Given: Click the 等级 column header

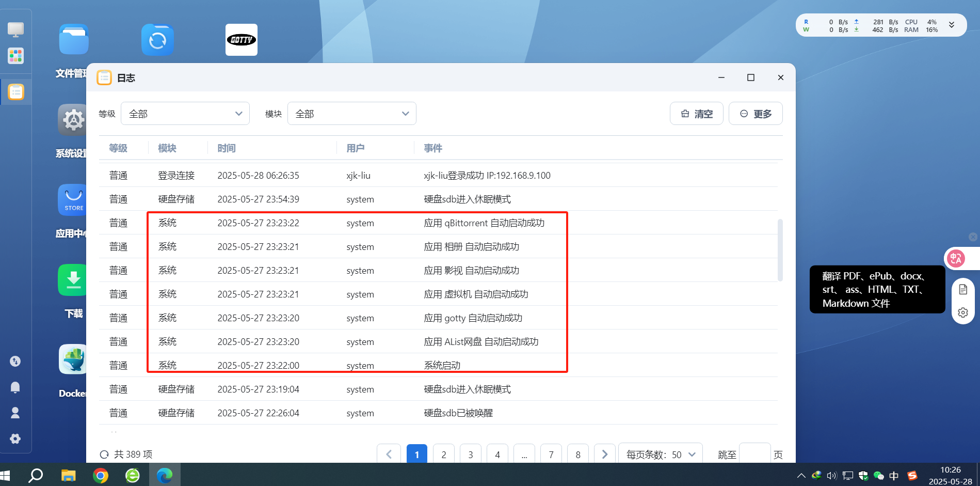Looking at the screenshot, I should coord(118,148).
